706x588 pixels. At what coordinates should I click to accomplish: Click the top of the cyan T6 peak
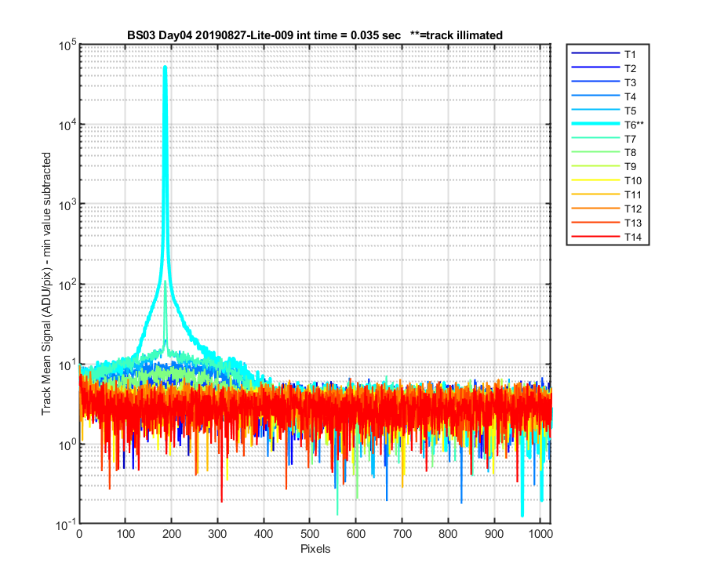click(166, 67)
